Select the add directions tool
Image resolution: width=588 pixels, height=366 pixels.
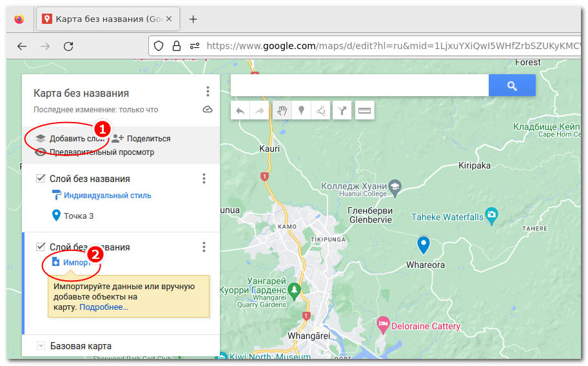(342, 111)
